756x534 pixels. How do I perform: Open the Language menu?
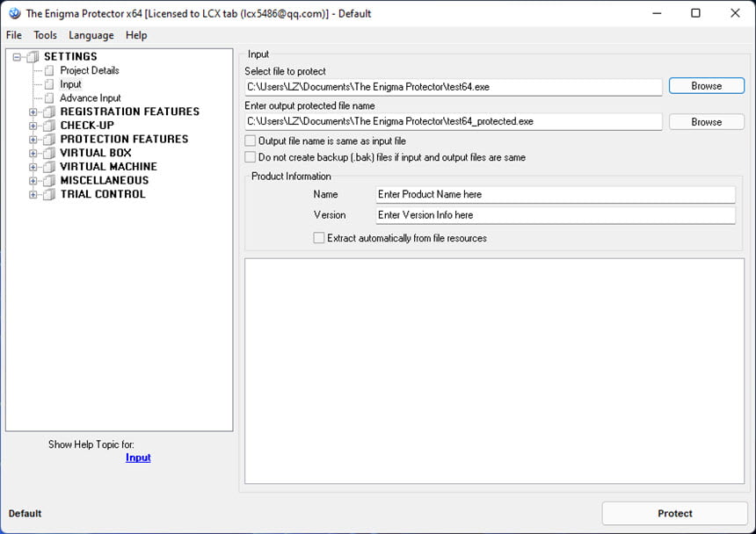91,35
